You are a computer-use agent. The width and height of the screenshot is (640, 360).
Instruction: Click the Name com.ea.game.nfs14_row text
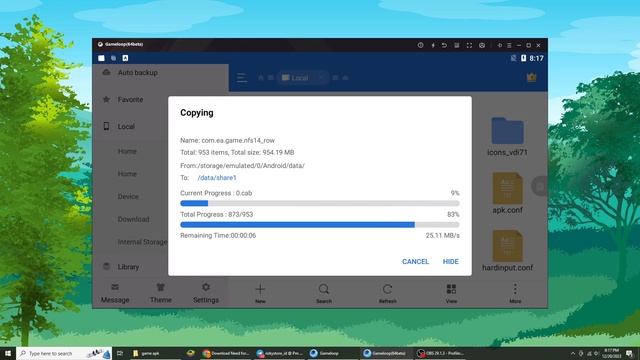227,140
